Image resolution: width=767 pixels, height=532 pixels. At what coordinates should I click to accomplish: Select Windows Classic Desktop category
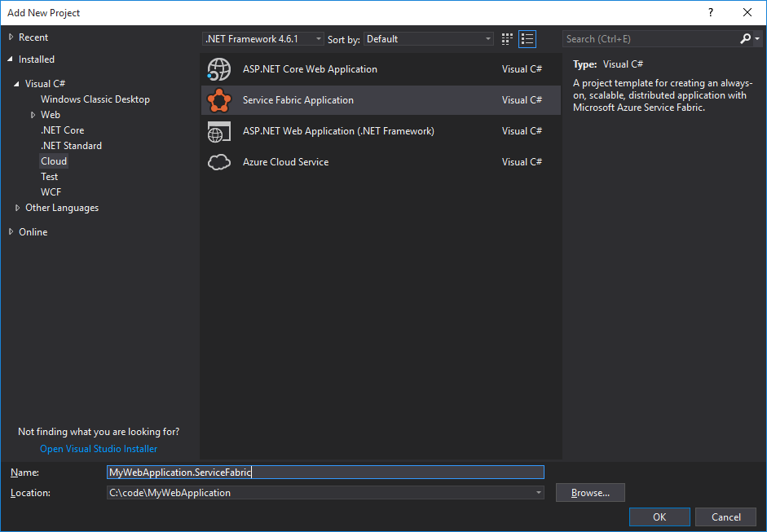coord(95,99)
